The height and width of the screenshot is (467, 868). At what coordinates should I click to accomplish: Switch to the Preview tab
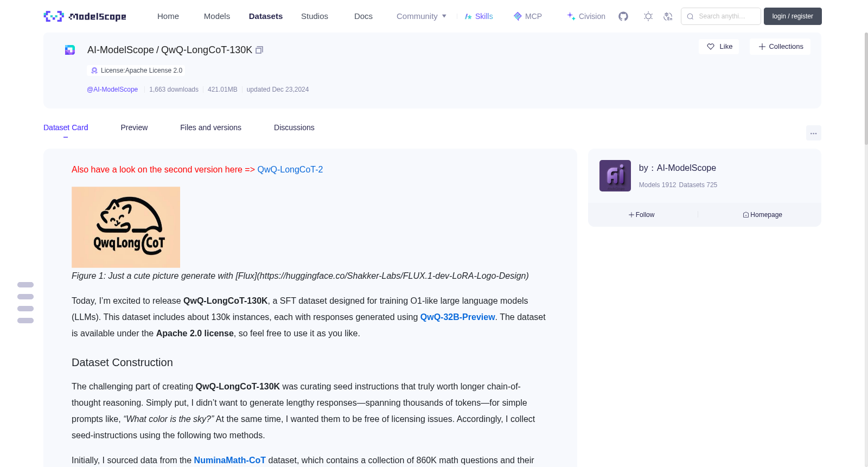tap(134, 127)
